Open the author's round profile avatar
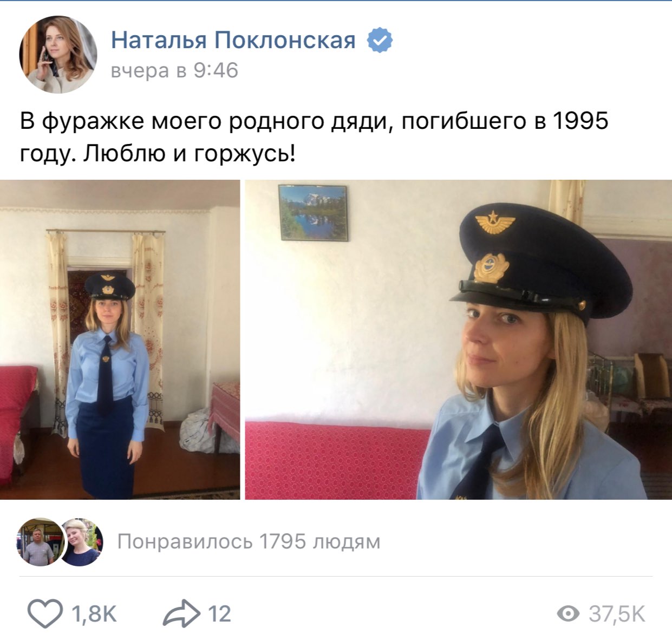 [58, 54]
